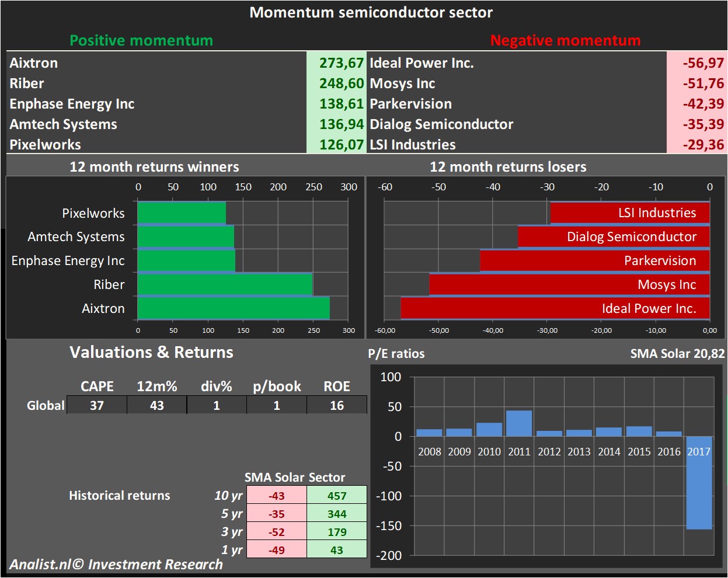Click the 3 yr SMA Solar return -52
Image resolution: width=728 pixels, height=578 pixels.
click(x=276, y=532)
